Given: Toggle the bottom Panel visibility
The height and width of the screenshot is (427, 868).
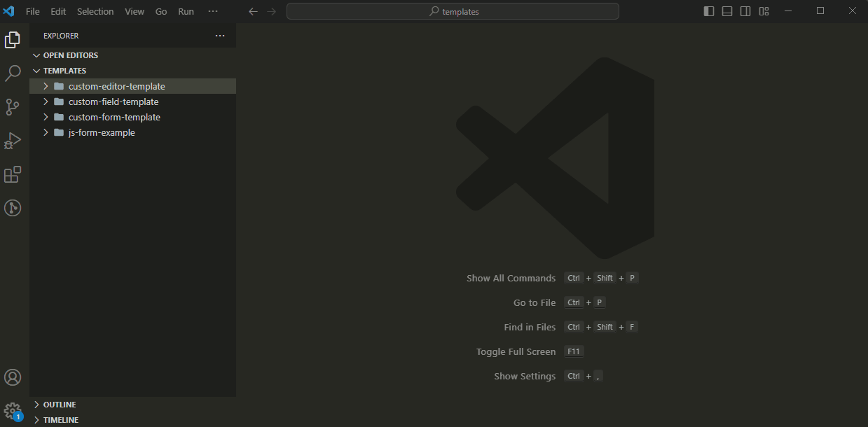Looking at the screenshot, I should 726,10.
